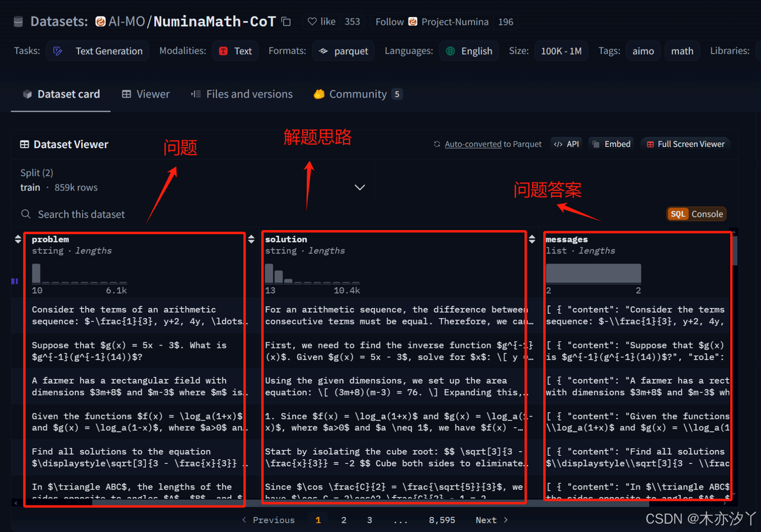Viewport: 761px width, 532px height.
Task: Open the SQL Console
Action: 696,213
